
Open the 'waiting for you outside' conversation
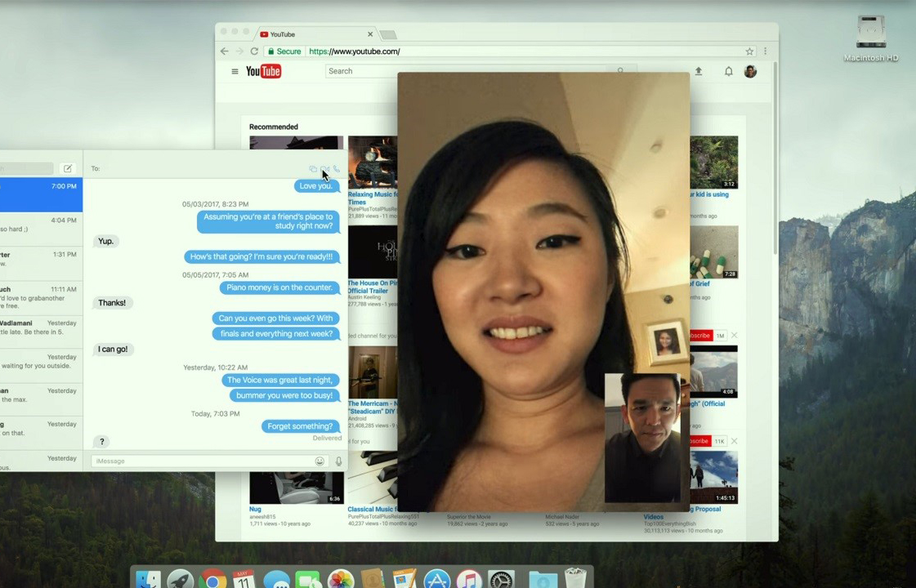pos(41,365)
